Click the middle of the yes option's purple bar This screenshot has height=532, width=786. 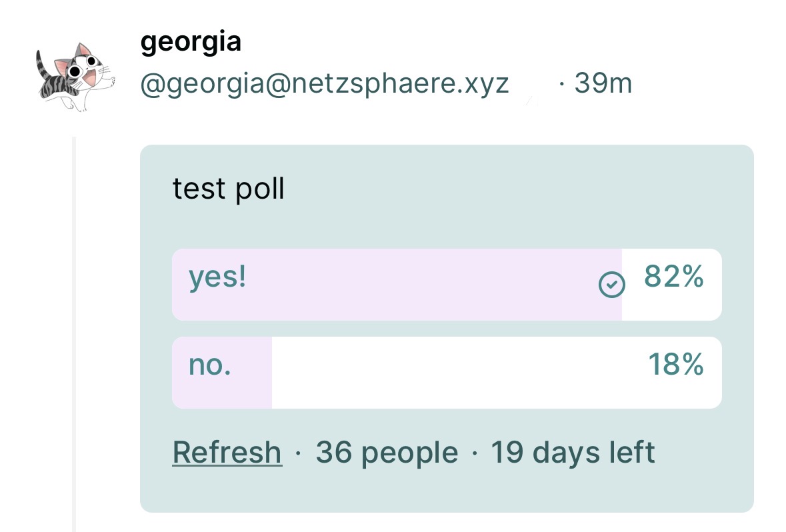click(x=397, y=285)
